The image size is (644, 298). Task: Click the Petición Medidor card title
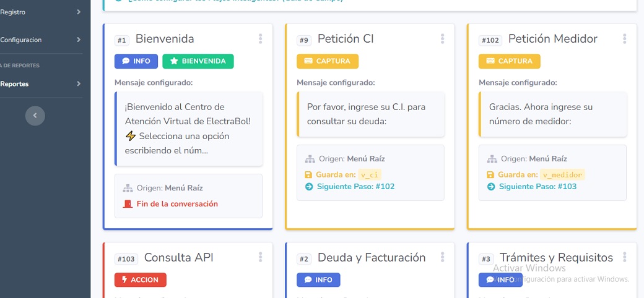[553, 39]
